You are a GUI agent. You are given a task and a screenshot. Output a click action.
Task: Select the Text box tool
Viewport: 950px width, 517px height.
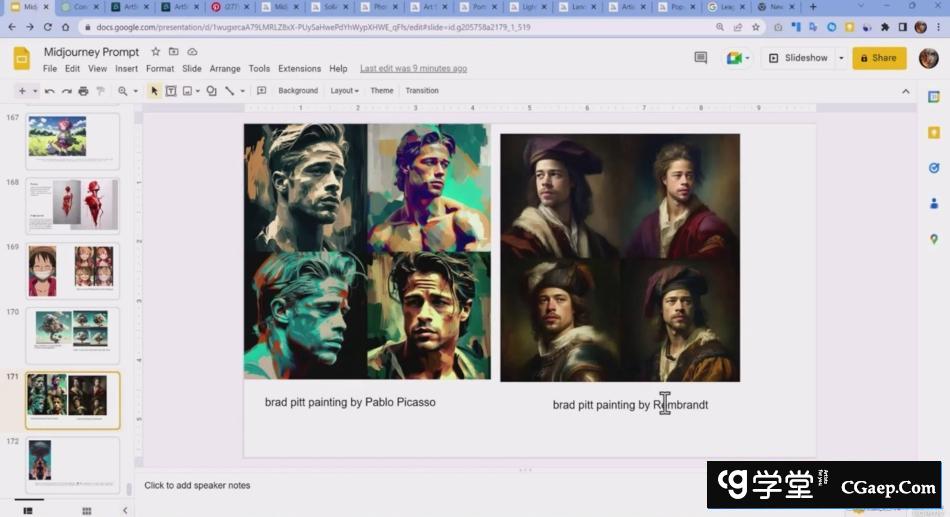pos(171,91)
